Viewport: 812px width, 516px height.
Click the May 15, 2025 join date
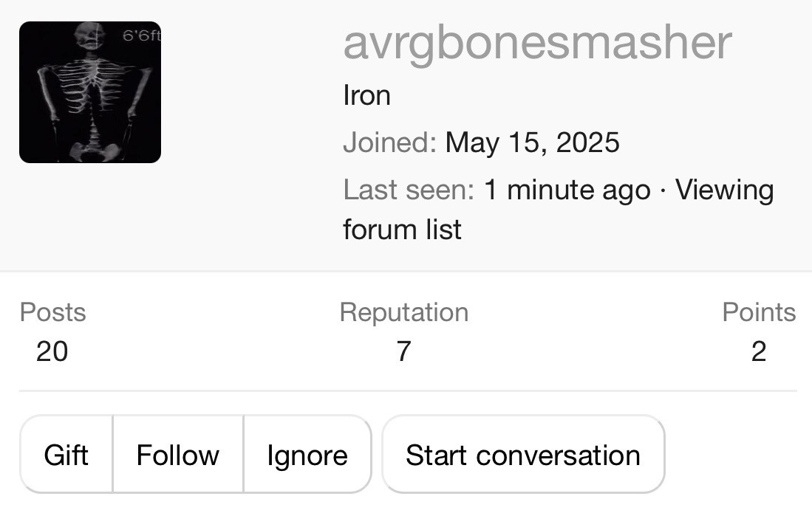point(532,142)
